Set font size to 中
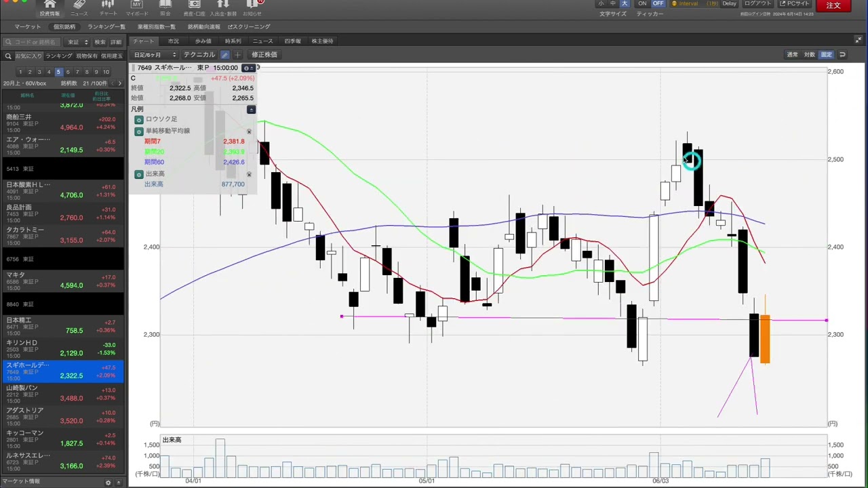 coord(613,3)
